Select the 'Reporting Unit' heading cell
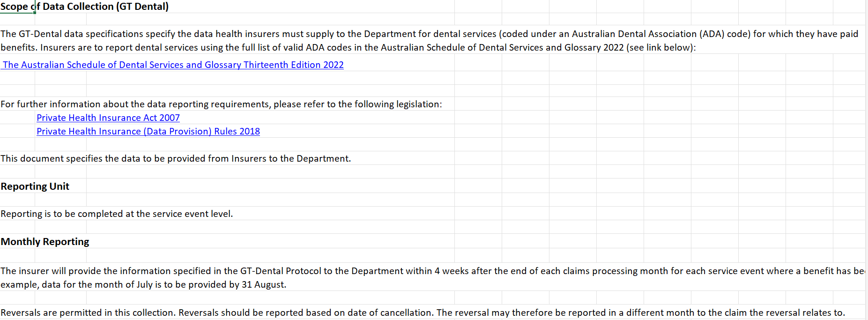This screenshot has width=868, height=320. click(35, 186)
